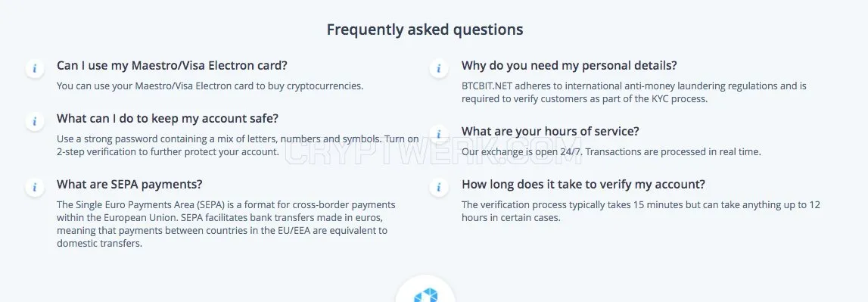The height and width of the screenshot is (302, 868).
Task: Click info icon next to account safety question
Action: (34, 121)
